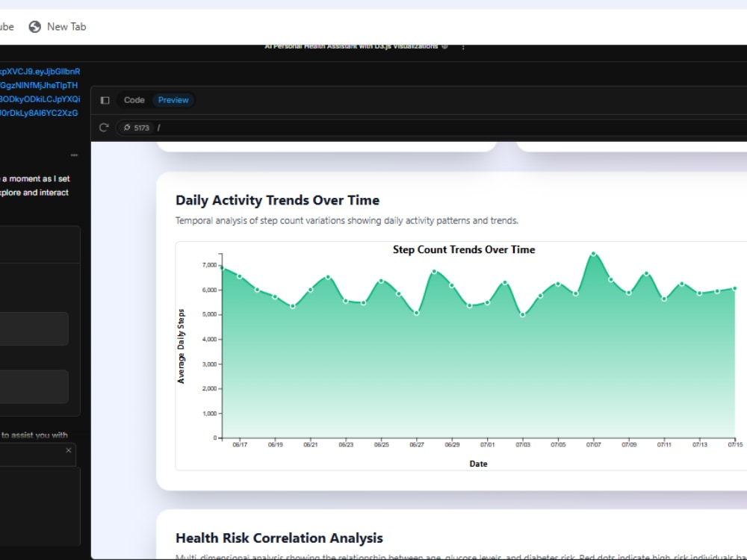The width and height of the screenshot is (747, 560).
Task: Open the New Tab bookmark
Action: coord(58,27)
